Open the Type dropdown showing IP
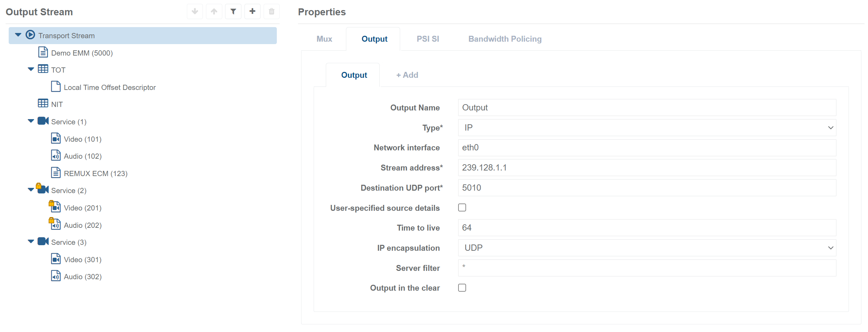 pos(647,128)
